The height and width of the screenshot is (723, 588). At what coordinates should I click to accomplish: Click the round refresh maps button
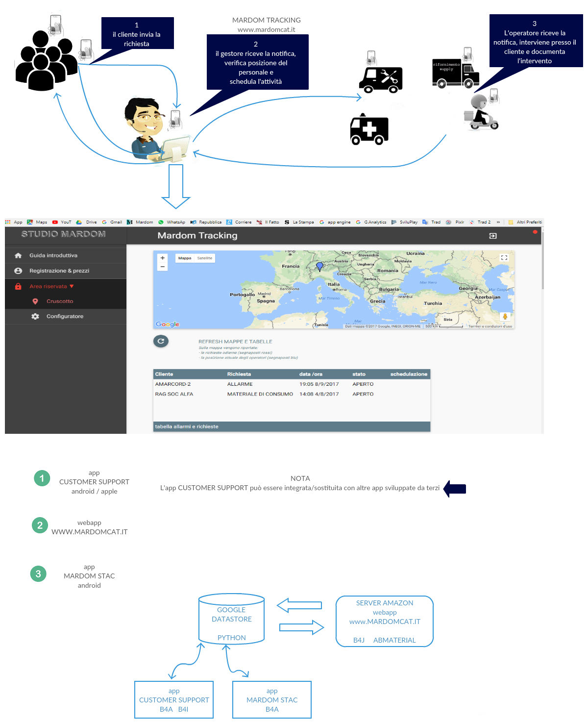[161, 341]
